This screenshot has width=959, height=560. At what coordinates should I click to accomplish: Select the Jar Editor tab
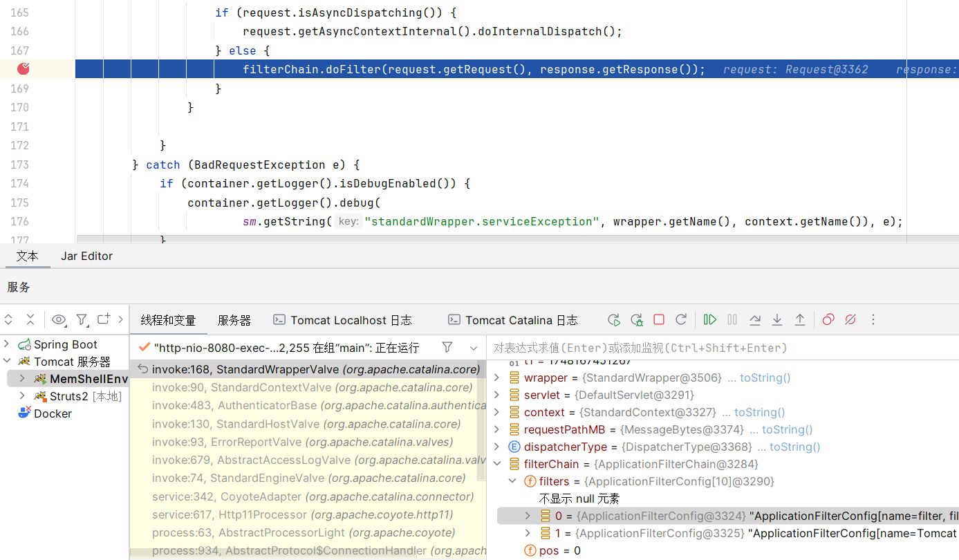click(x=86, y=256)
